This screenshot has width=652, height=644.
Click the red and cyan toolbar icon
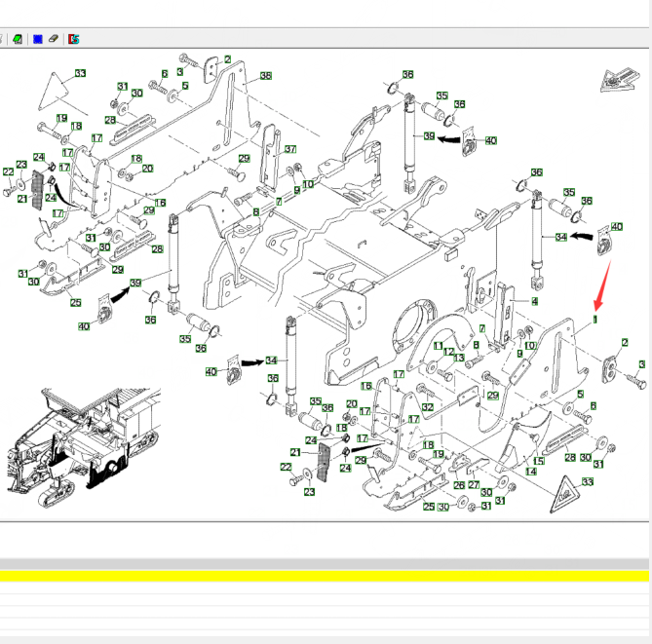pos(73,39)
